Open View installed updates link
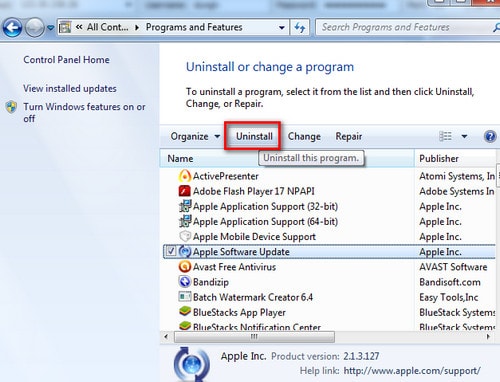 70,88
